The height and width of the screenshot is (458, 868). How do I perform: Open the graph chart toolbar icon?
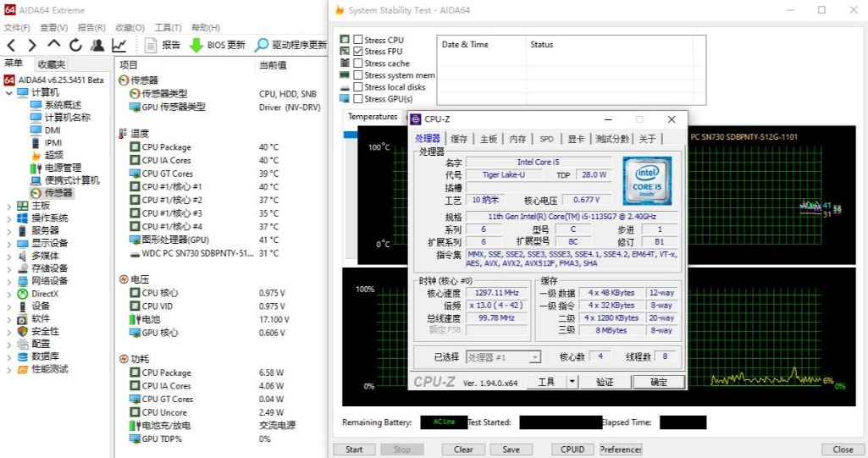point(119,46)
